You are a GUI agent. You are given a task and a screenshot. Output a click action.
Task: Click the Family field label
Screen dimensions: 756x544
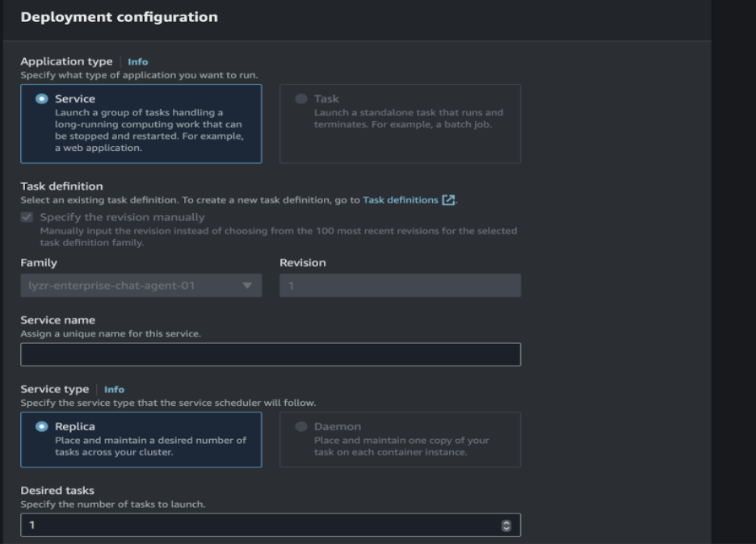click(x=39, y=262)
